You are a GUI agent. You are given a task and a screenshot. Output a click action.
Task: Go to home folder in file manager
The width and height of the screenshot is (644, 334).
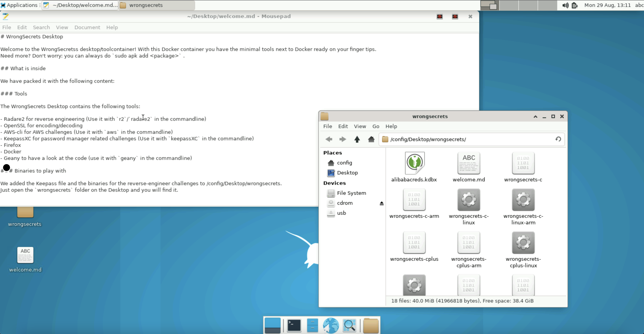(371, 139)
